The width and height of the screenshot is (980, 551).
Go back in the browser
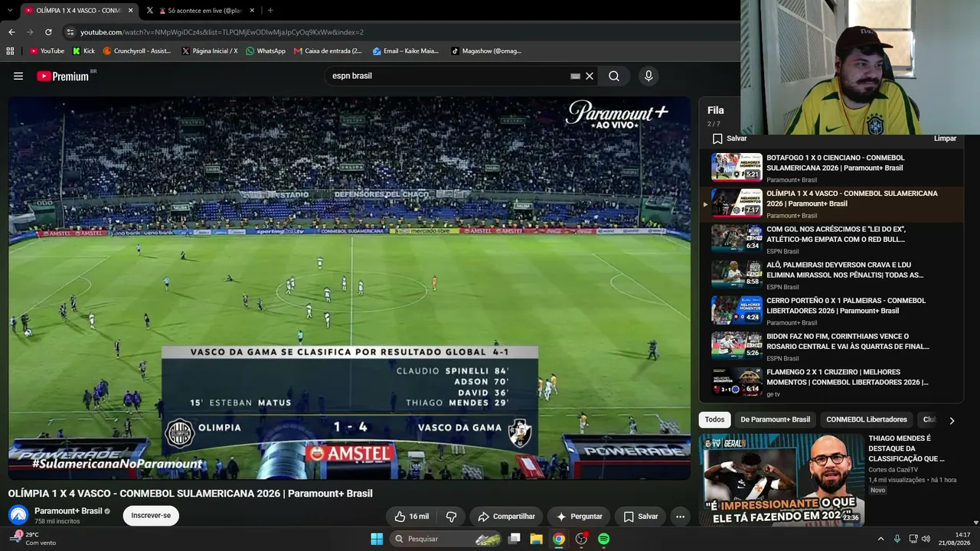pos(11,32)
